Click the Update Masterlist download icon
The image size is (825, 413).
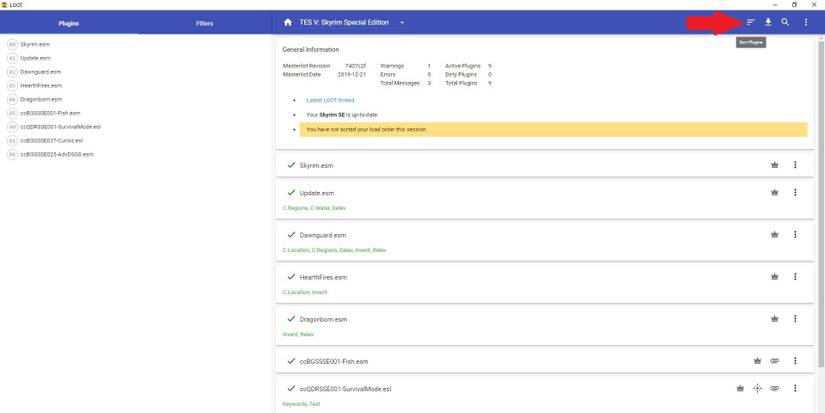point(768,22)
